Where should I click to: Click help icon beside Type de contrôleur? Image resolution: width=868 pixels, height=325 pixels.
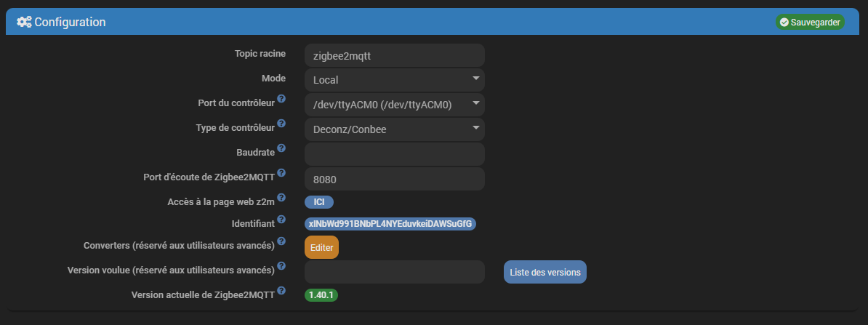(x=281, y=123)
